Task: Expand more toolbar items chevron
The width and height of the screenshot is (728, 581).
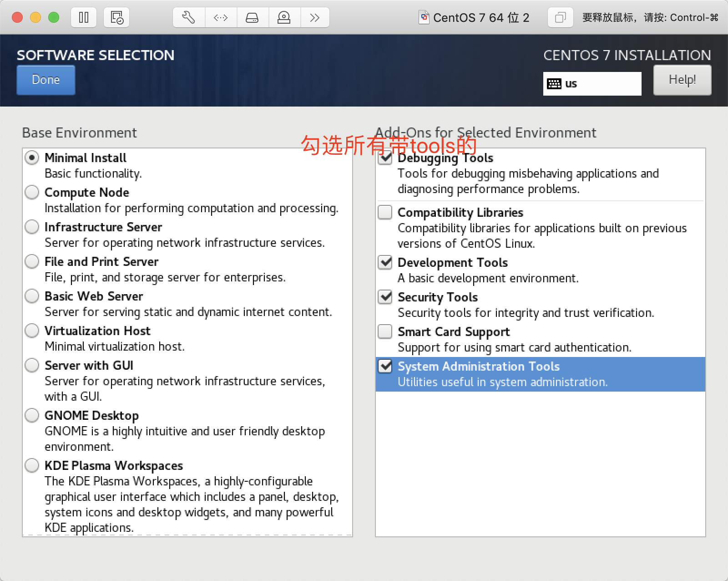Action: point(315,18)
